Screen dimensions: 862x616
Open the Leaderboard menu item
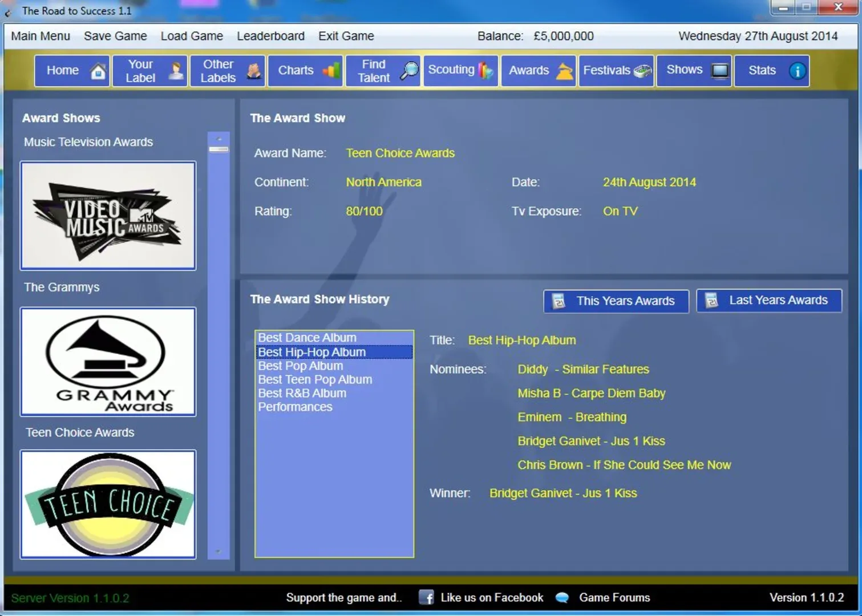point(270,36)
